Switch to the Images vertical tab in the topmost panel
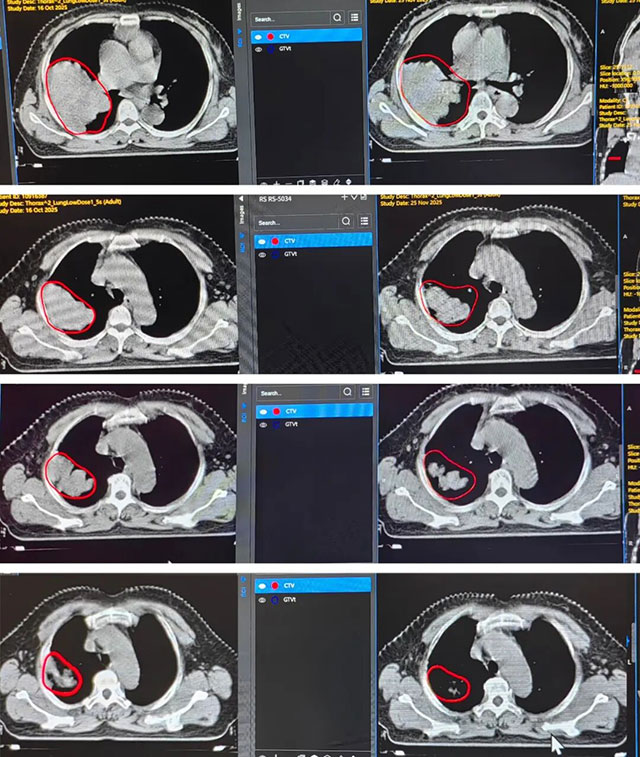Viewport: 640px width, 757px height. [240, 12]
